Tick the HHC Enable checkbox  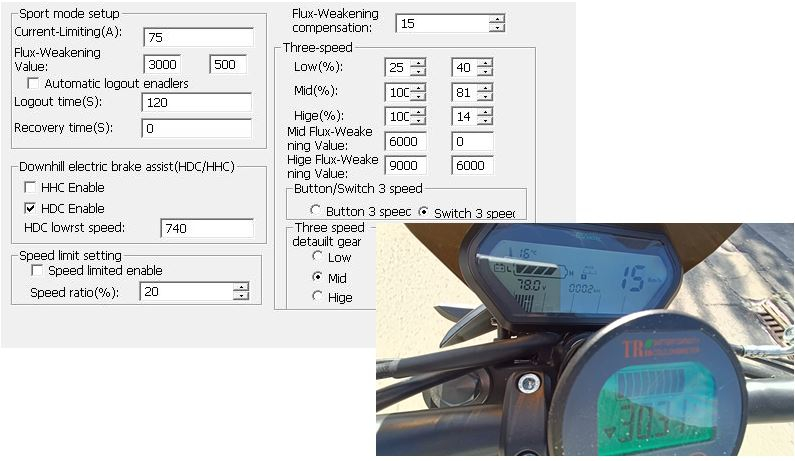tap(31, 188)
